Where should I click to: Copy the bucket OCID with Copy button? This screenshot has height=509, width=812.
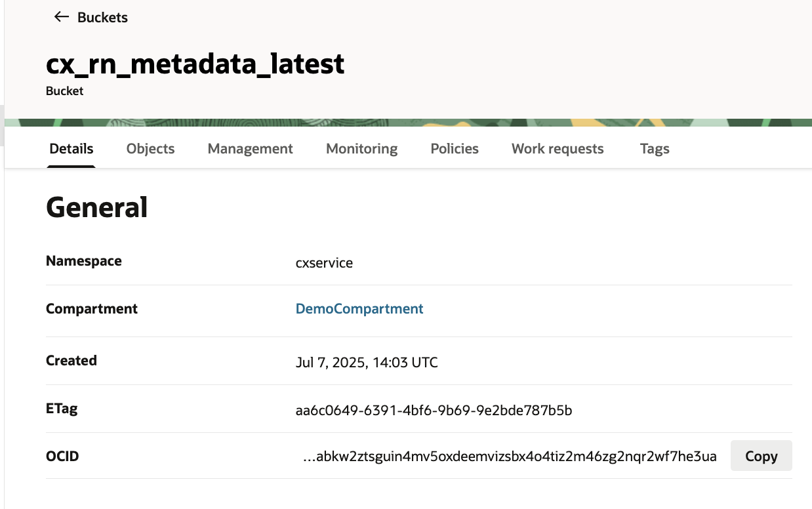(x=761, y=457)
